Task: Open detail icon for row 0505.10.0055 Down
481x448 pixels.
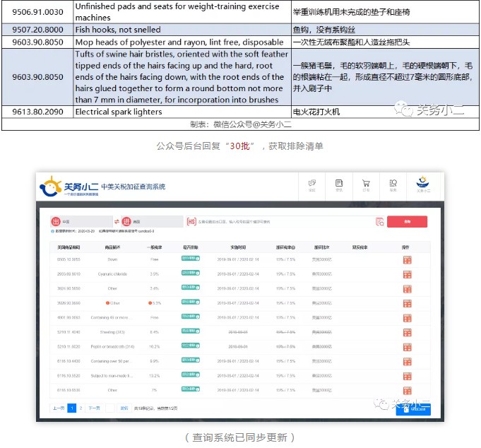Action: [407, 260]
